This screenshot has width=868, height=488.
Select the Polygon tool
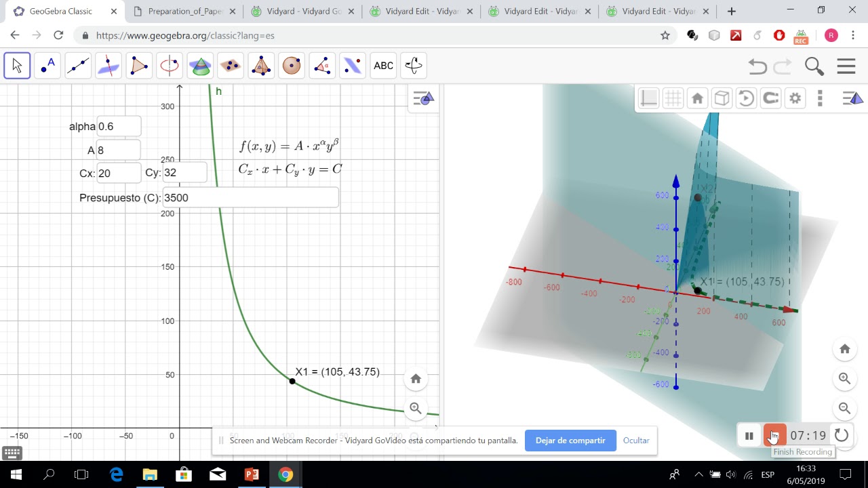tap(139, 66)
